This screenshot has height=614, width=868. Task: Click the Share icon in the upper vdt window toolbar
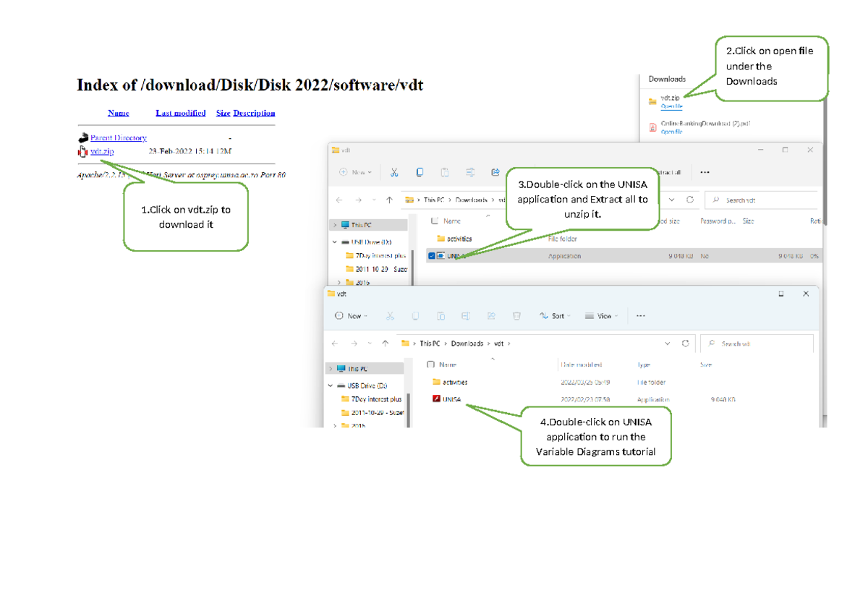(x=495, y=172)
